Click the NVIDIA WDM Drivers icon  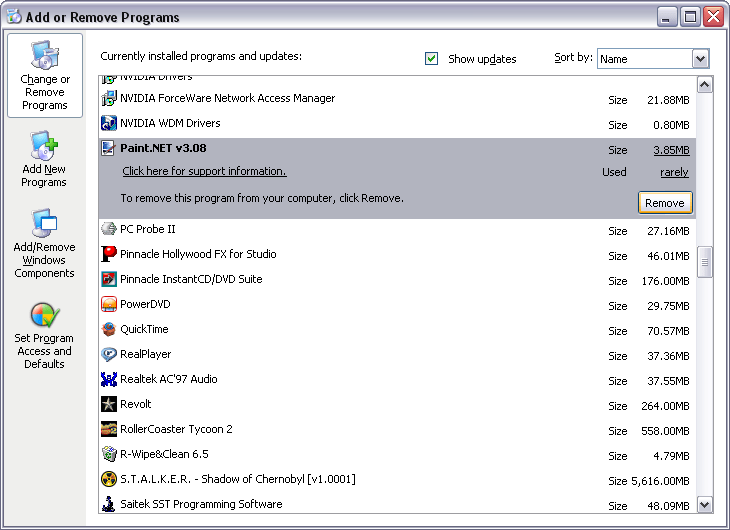[108, 123]
